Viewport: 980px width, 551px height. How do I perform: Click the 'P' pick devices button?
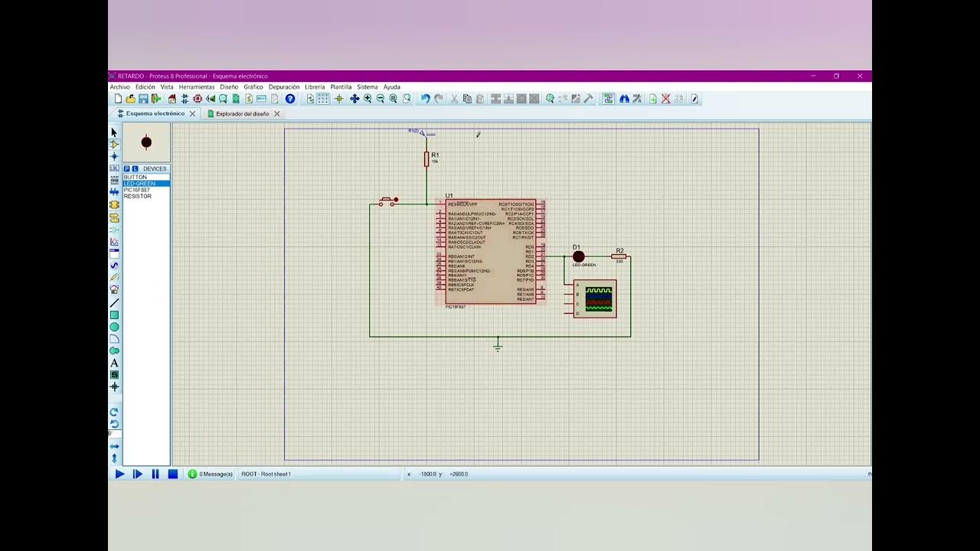tap(127, 168)
